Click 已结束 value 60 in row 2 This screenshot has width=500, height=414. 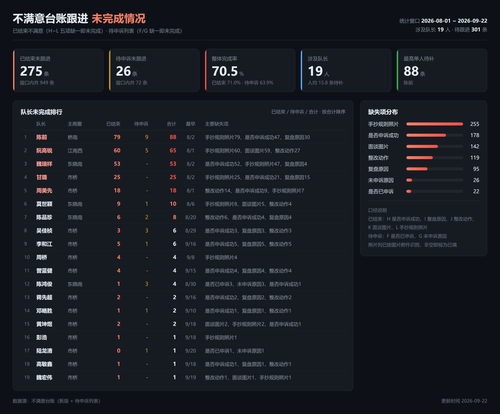click(117, 151)
